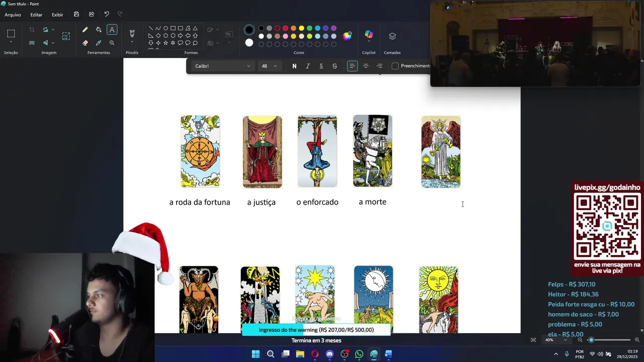Viewport: 644px width, 362px height.
Task: Open the Edit colors wheel
Action: click(347, 36)
